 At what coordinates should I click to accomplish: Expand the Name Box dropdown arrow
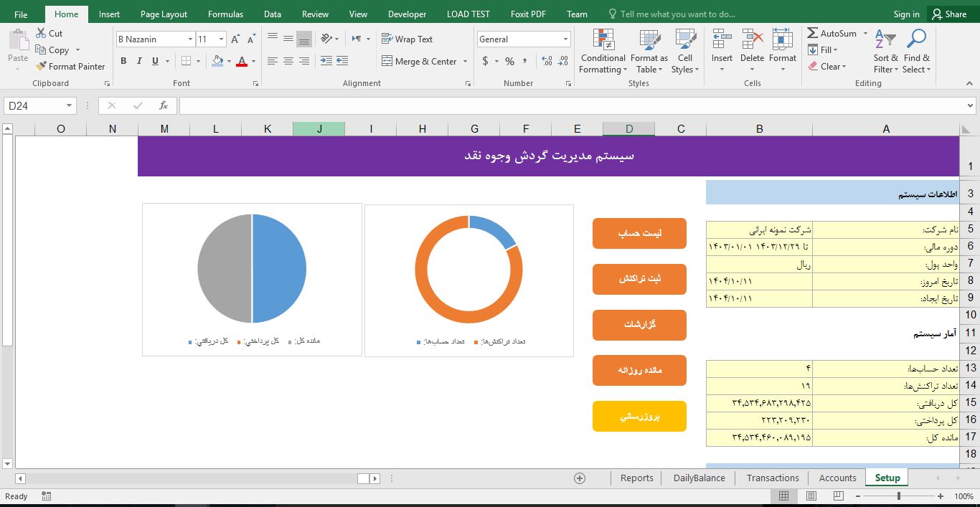coord(70,106)
